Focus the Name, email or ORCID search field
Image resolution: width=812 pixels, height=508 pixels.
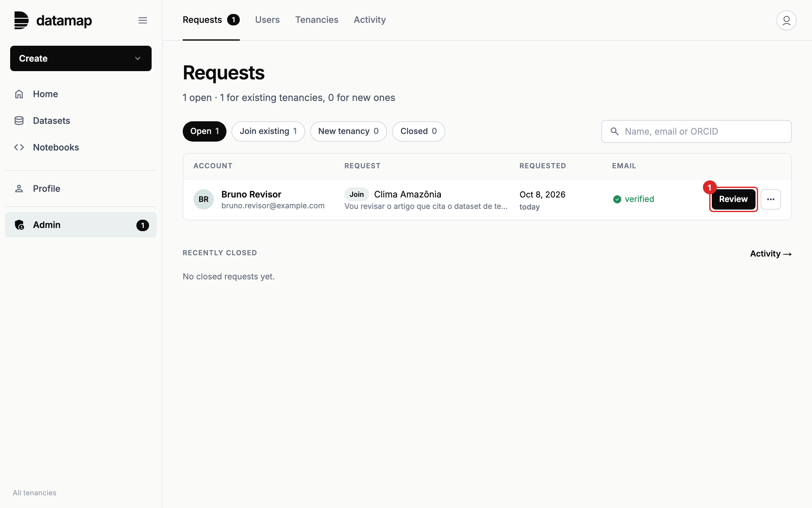(x=696, y=131)
